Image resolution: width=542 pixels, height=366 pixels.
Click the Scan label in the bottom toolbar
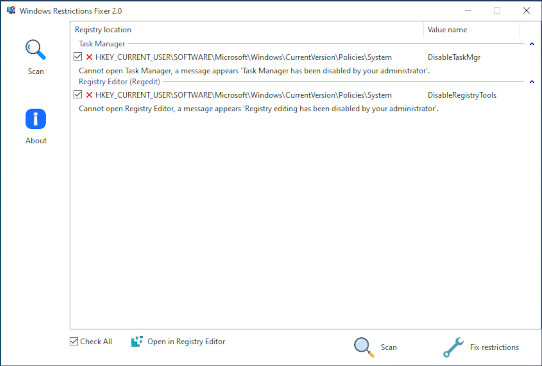pos(389,347)
